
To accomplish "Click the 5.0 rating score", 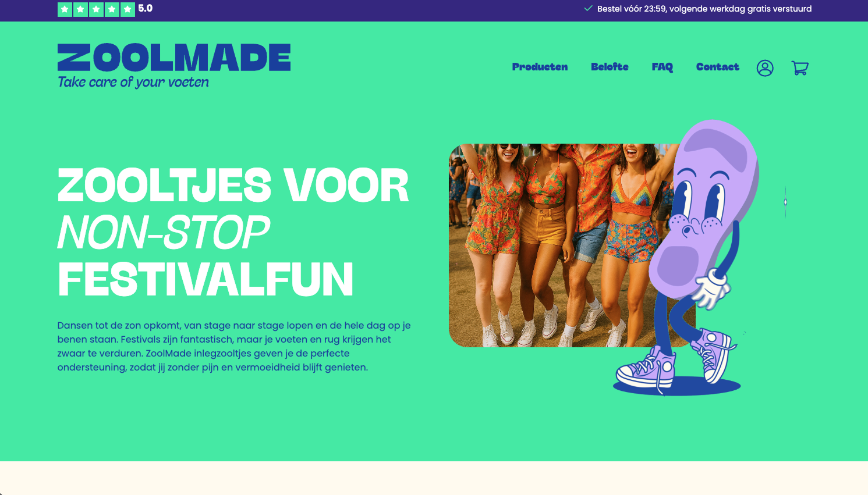I will (145, 9).
